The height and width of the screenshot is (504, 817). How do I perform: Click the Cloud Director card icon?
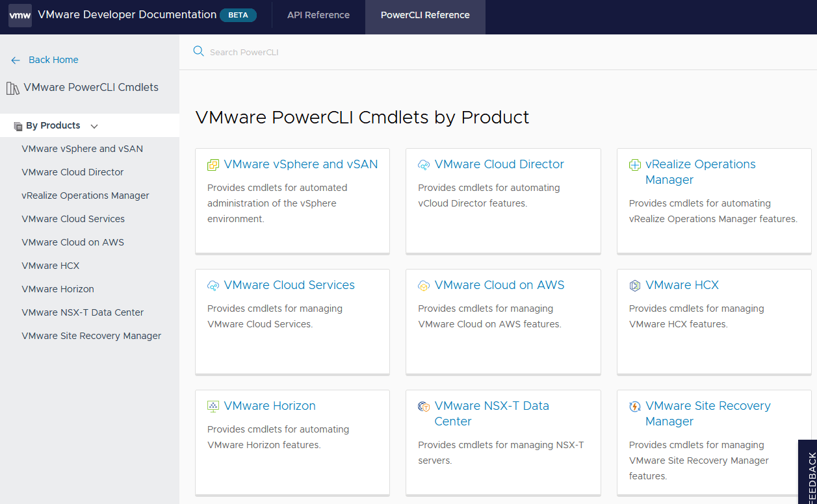coord(424,165)
